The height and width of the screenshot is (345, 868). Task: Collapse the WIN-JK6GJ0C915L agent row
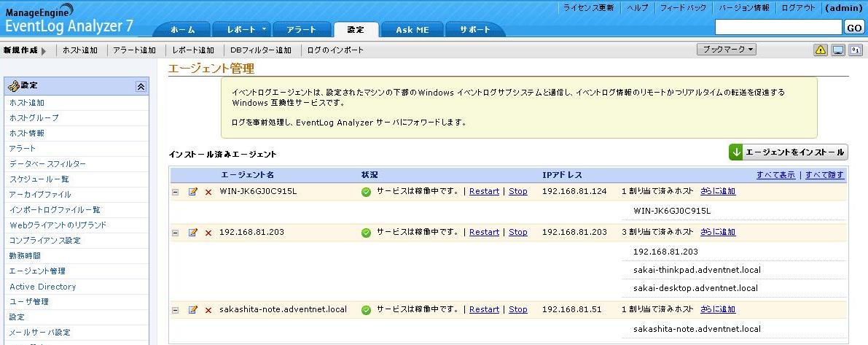[176, 192]
